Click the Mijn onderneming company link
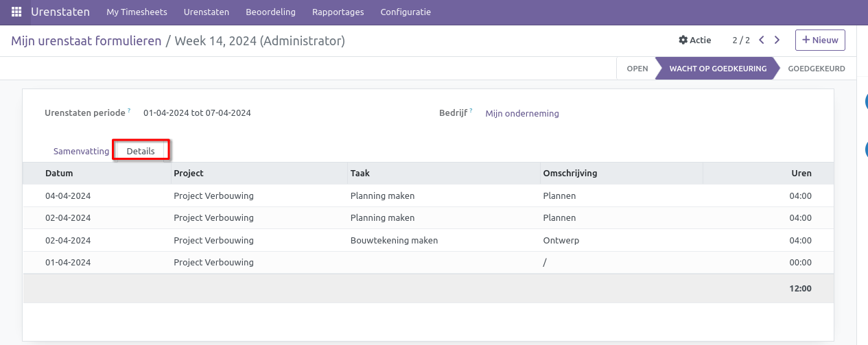The image size is (868, 345). [521, 114]
